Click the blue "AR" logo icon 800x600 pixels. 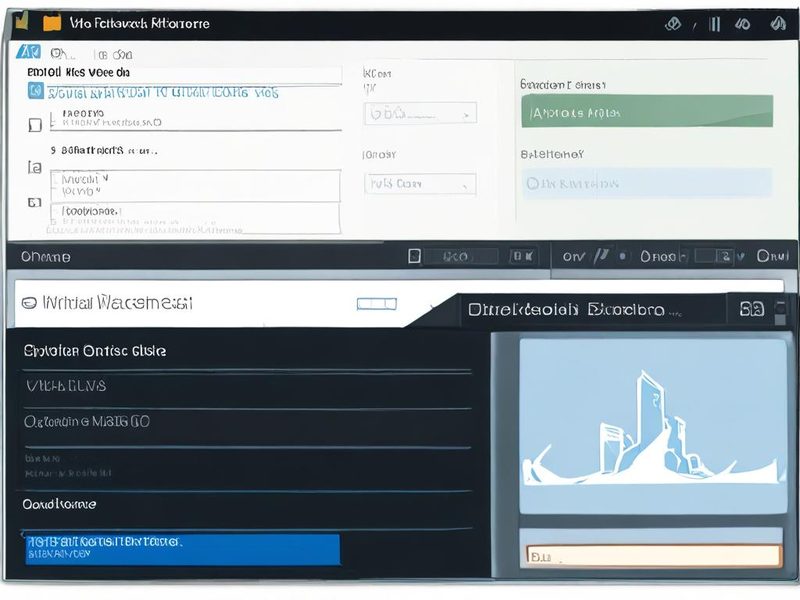pos(28,52)
